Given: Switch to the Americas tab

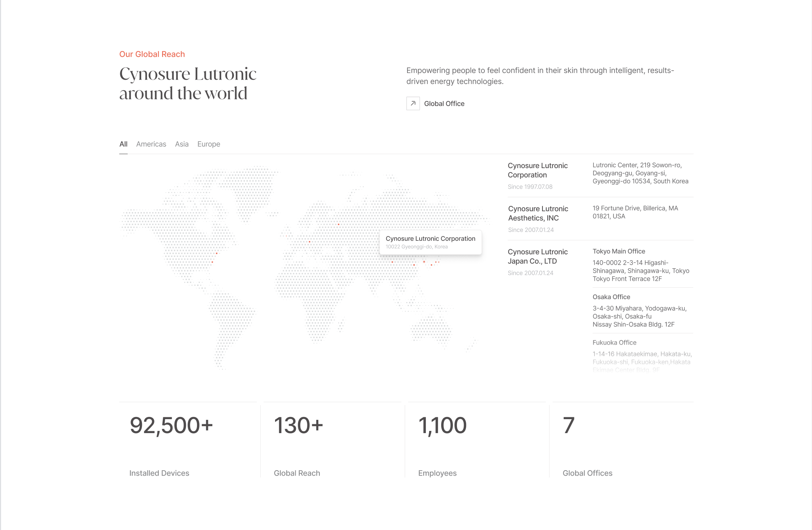Looking at the screenshot, I should [151, 144].
